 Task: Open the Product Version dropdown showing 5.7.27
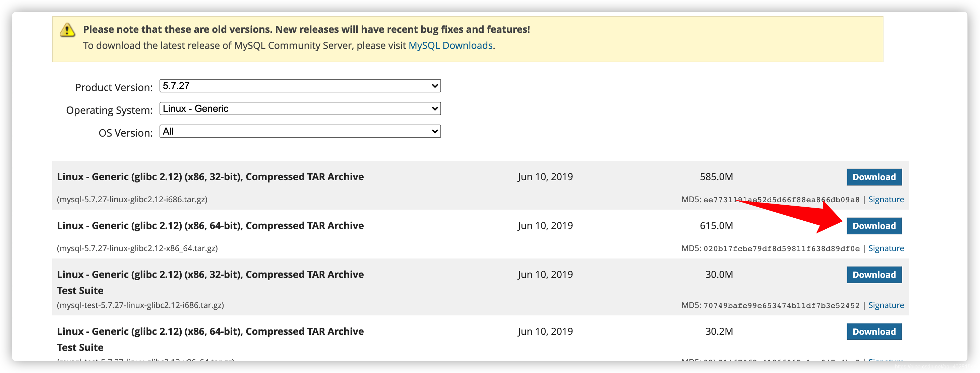(x=300, y=86)
